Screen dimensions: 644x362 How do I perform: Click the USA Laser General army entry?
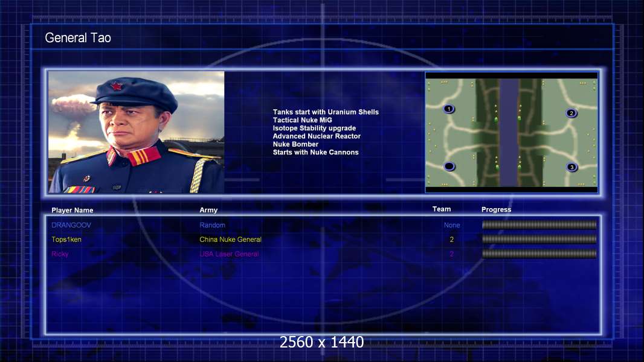(x=229, y=254)
